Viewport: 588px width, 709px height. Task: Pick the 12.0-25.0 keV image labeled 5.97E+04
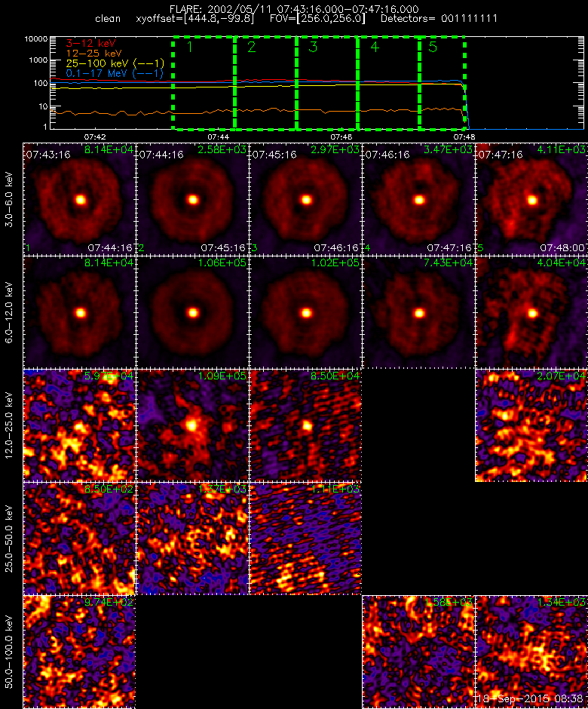(79, 425)
